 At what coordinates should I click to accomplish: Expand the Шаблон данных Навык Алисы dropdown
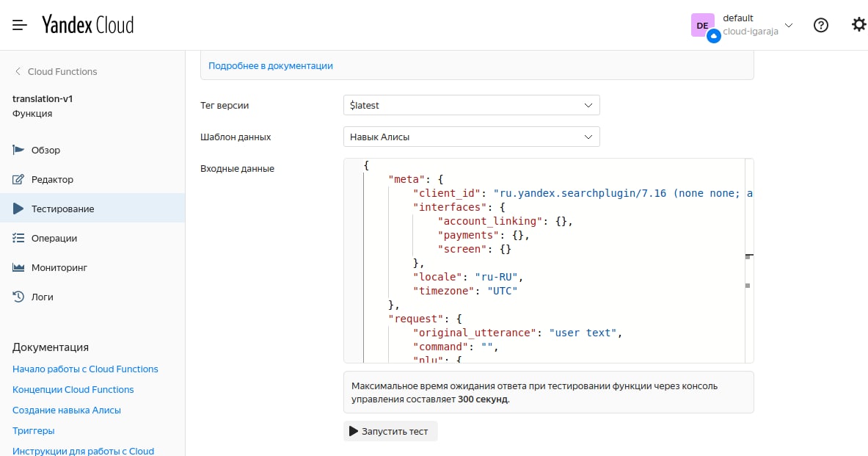coord(471,137)
